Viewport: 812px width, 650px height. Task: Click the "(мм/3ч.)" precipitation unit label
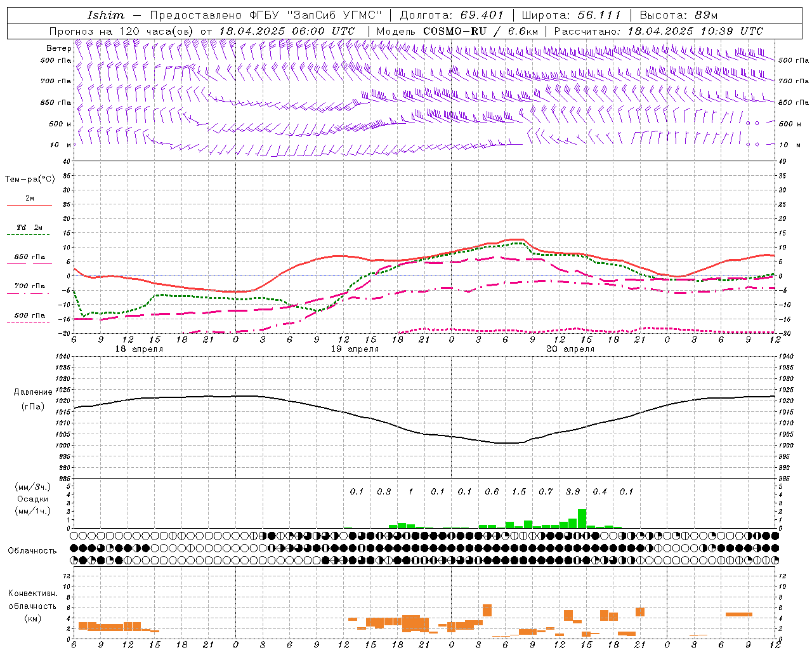pos(33,487)
